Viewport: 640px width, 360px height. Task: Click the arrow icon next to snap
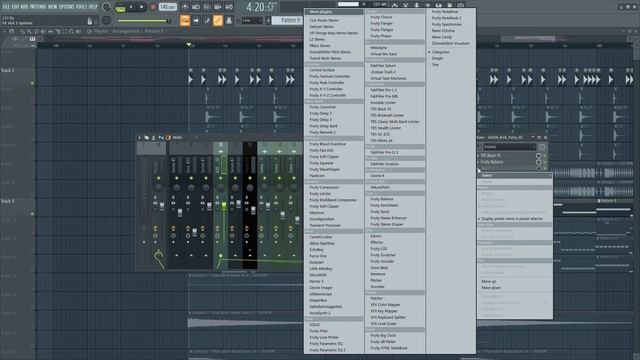click(x=196, y=20)
